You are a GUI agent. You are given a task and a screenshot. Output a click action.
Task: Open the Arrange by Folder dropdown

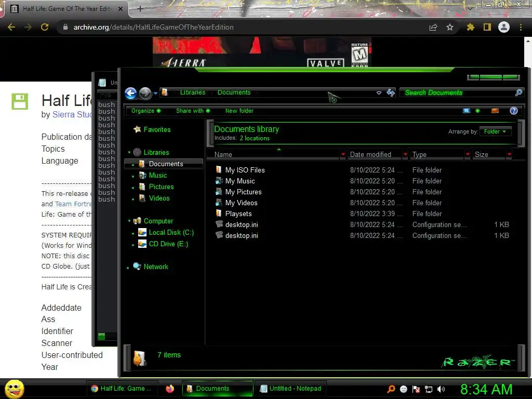tap(495, 131)
